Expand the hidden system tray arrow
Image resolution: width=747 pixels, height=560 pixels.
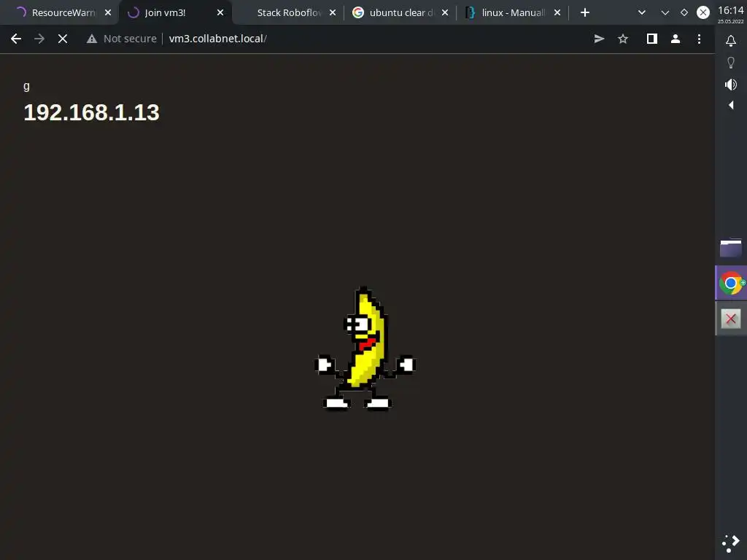coord(731,105)
